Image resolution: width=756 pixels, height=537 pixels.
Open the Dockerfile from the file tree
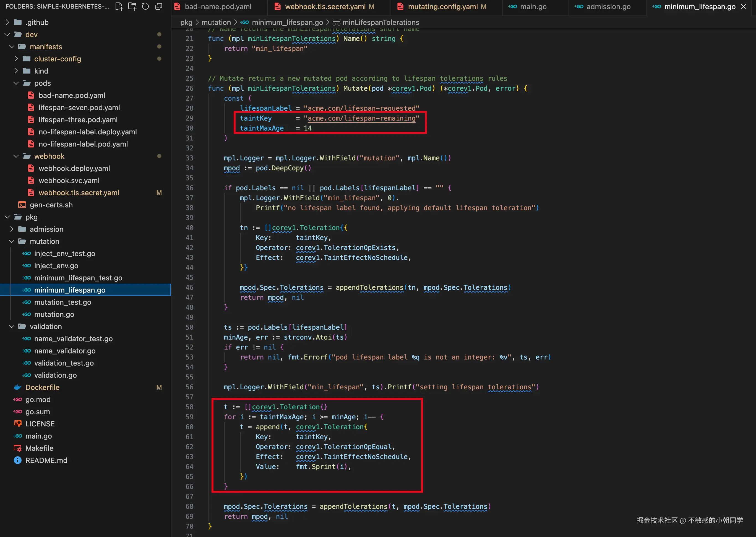click(42, 387)
